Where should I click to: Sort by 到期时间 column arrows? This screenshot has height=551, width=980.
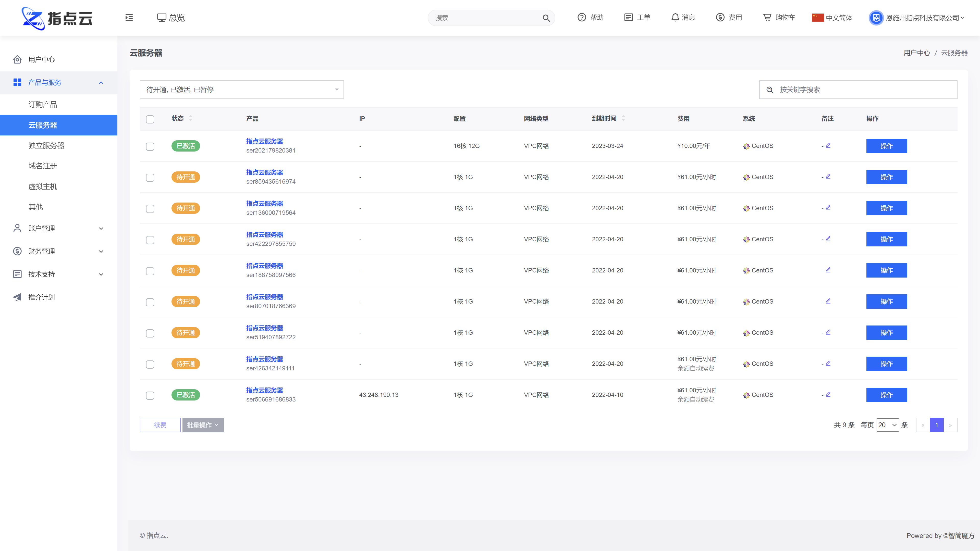coord(623,118)
